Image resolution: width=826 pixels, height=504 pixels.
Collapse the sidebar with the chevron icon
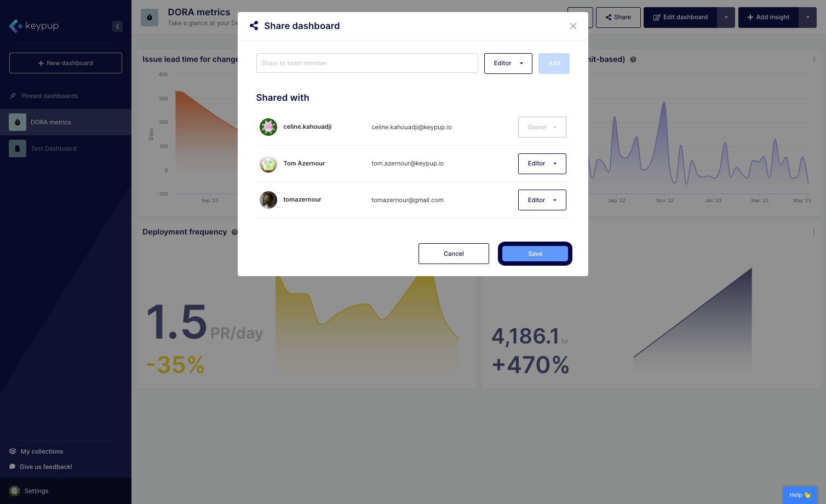point(117,26)
